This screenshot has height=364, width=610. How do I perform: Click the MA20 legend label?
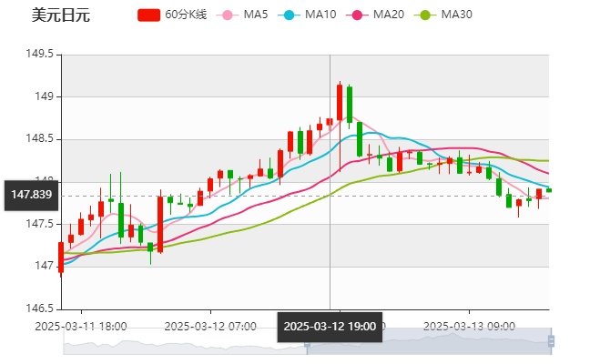(x=389, y=15)
